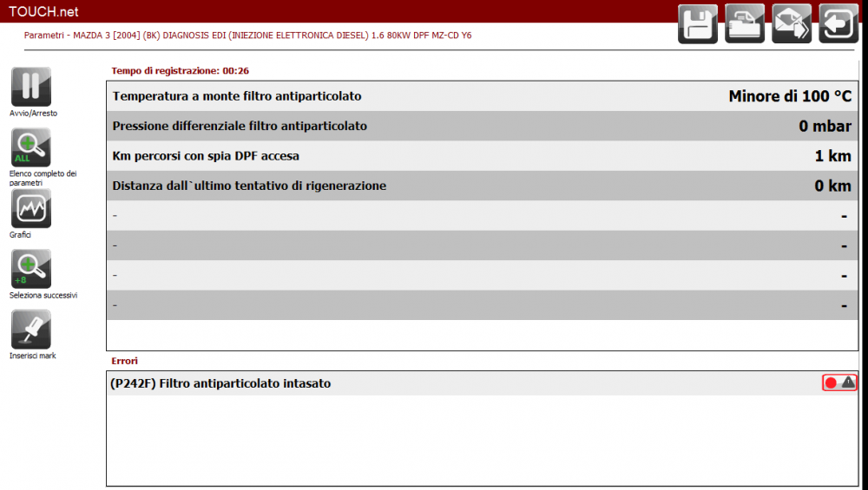Send report via the envelope icon
This screenshot has height=490, width=868.
(792, 23)
